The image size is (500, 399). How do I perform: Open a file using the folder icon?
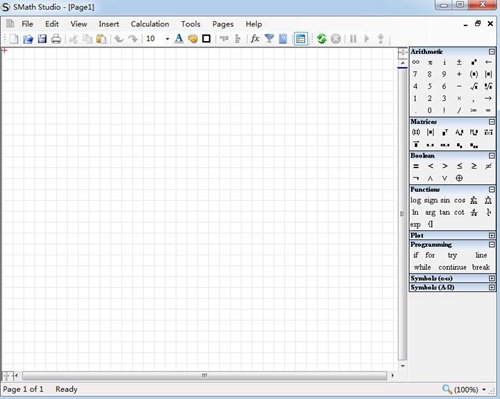(28, 39)
